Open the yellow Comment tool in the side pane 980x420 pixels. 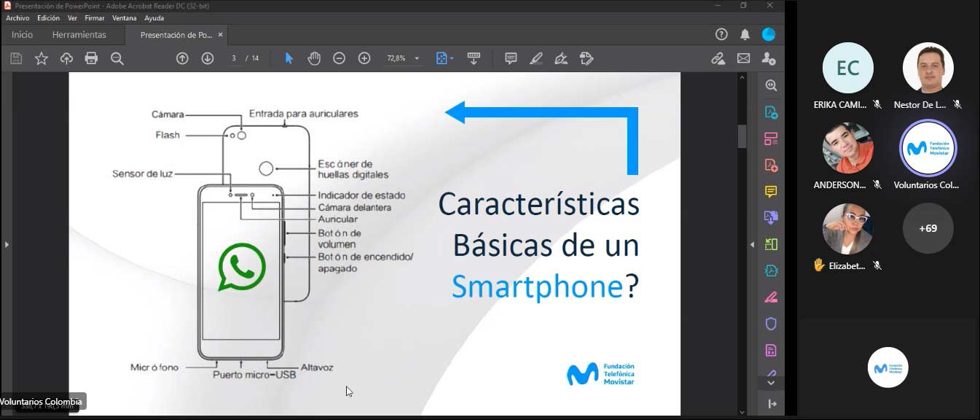pyautogui.click(x=771, y=191)
